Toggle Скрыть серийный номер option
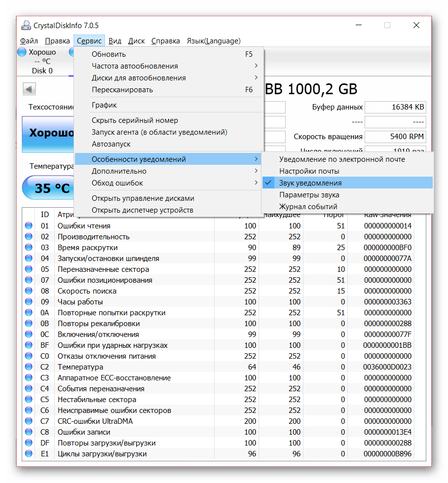 135,120
